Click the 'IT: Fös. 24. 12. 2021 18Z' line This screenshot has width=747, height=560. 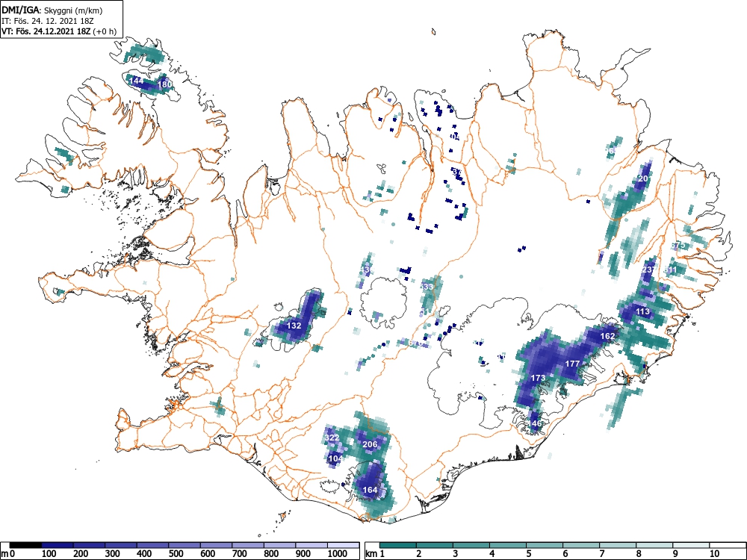[x=49, y=21]
